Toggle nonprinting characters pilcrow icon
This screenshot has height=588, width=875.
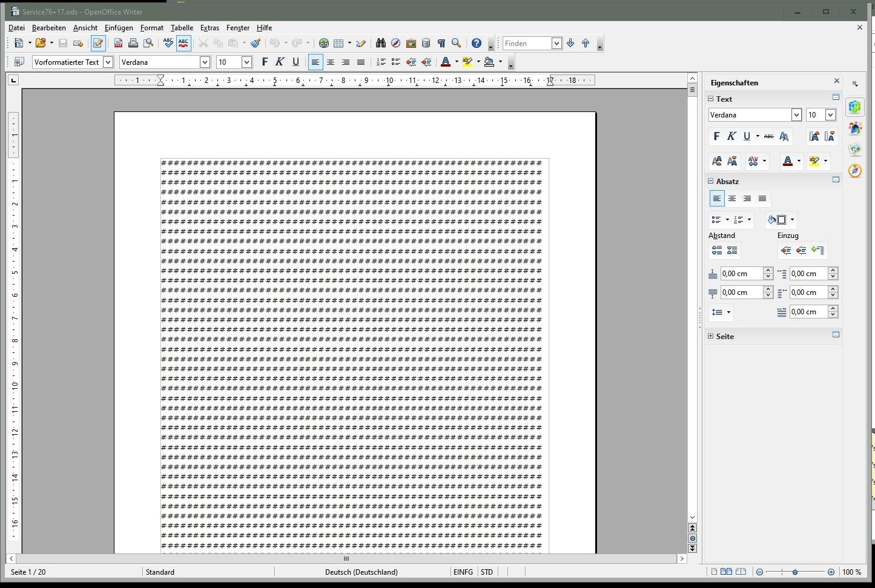coord(441,44)
